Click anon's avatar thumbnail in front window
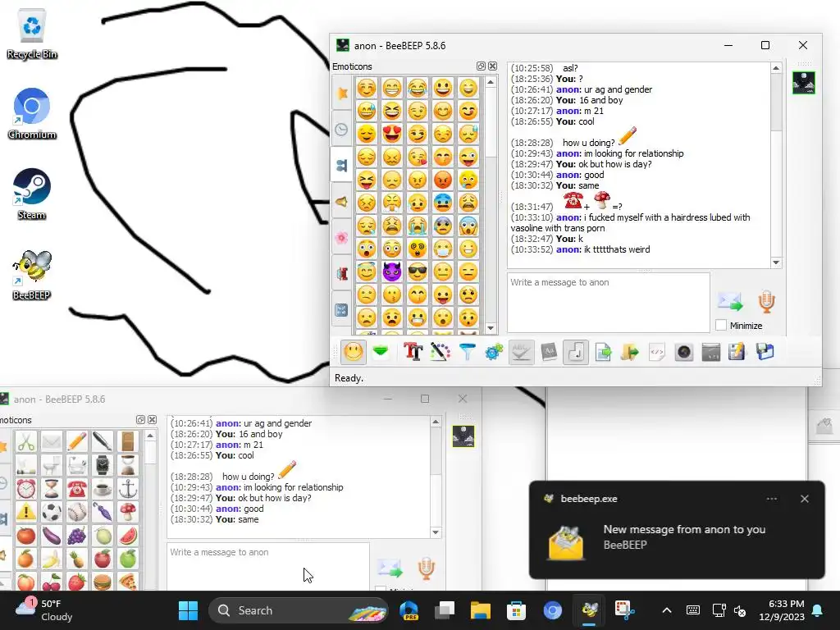Image resolution: width=840 pixels, height=630 pixels. 804,83
